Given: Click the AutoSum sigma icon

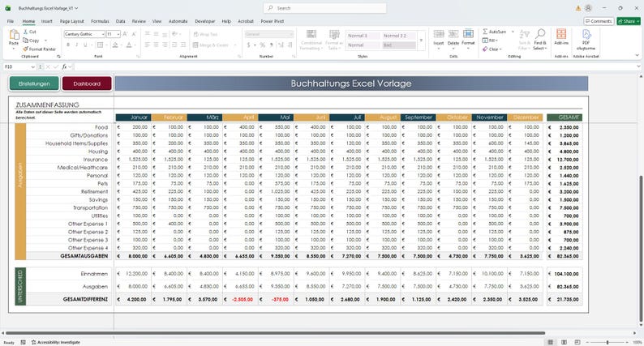Looking at the screenshot, I should click(x=485, y=32).
